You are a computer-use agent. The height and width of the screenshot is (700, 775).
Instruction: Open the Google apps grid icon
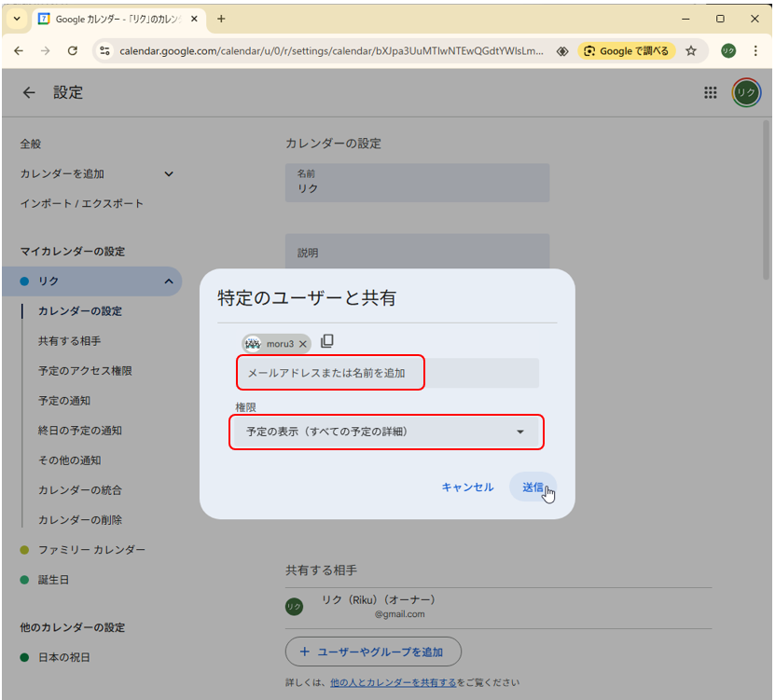point(711,92)
